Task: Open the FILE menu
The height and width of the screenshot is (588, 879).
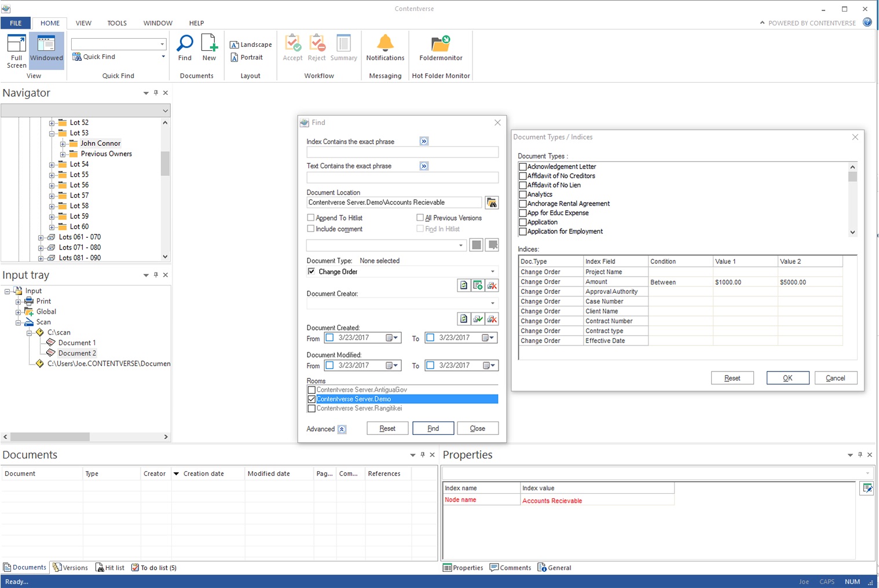Action: pyautogui.click(x=16, y=23)
